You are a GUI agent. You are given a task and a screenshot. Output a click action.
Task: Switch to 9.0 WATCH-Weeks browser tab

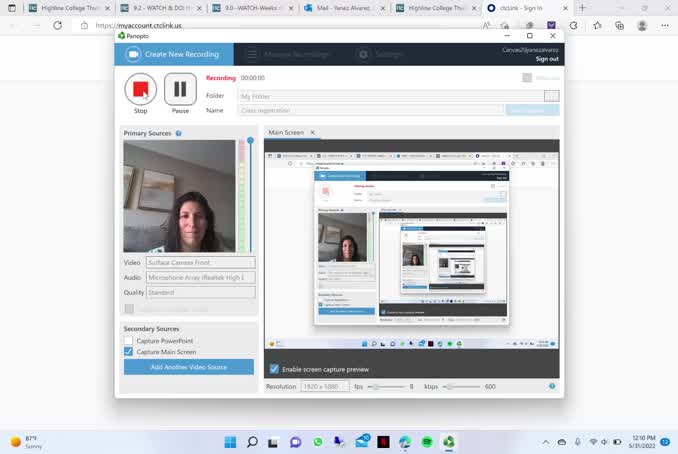tap(253, 8)
